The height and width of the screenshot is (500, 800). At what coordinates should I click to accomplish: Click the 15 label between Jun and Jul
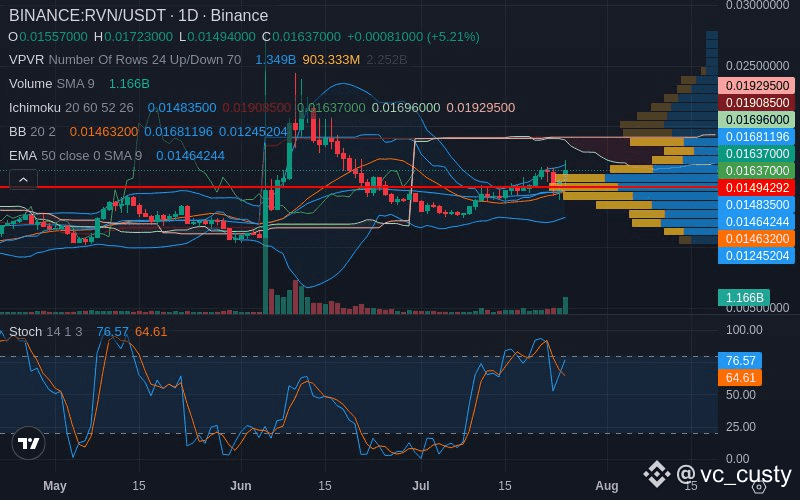pos(324,486)
